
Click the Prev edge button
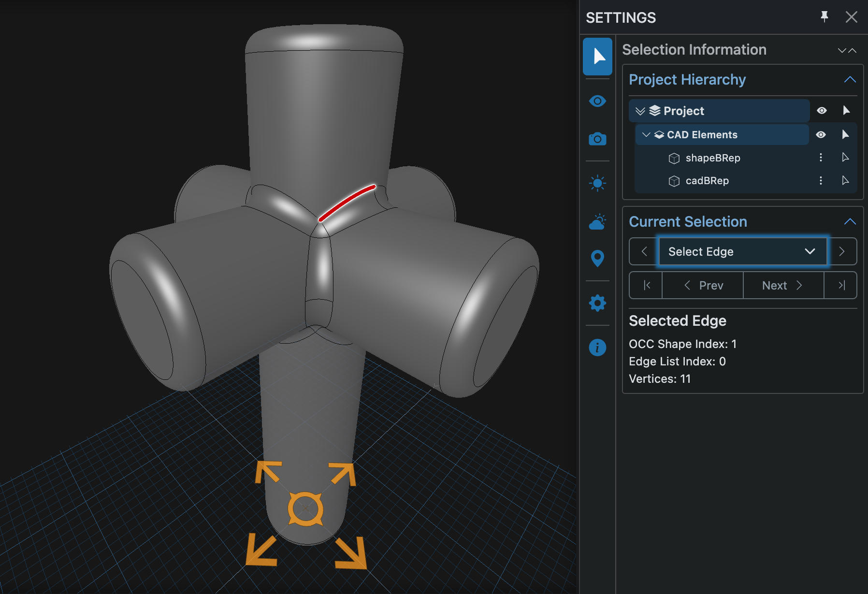[703, 286]
